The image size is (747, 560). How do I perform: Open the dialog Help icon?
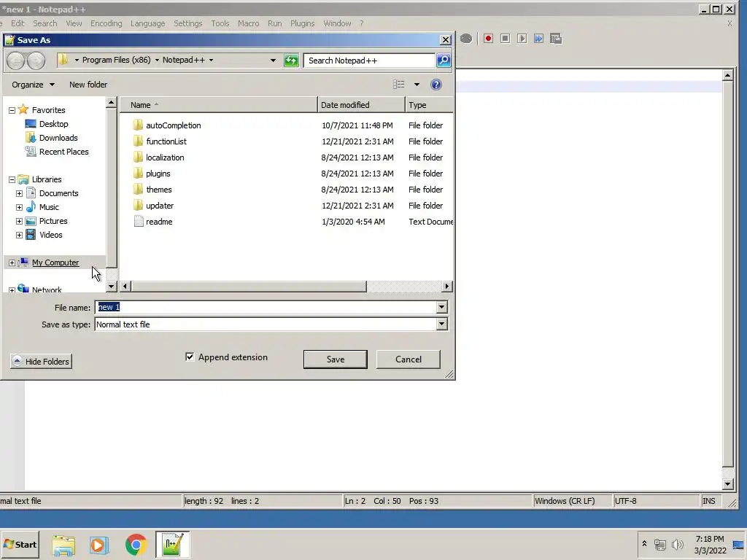(x=436, y=85)
